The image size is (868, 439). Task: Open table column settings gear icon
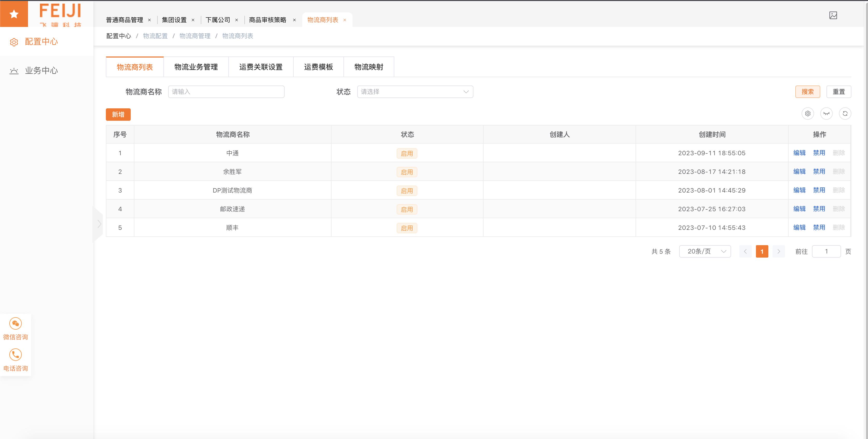(x=808, y=114)
